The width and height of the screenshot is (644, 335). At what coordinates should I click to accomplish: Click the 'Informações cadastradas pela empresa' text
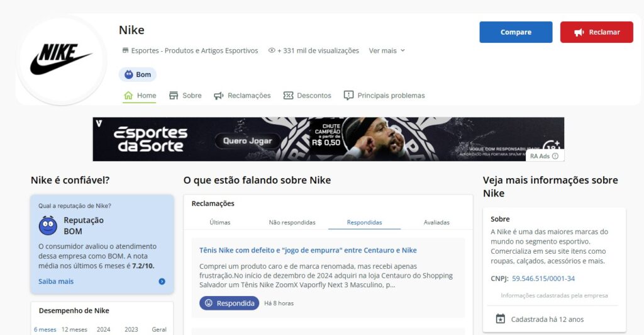point(555,295)
